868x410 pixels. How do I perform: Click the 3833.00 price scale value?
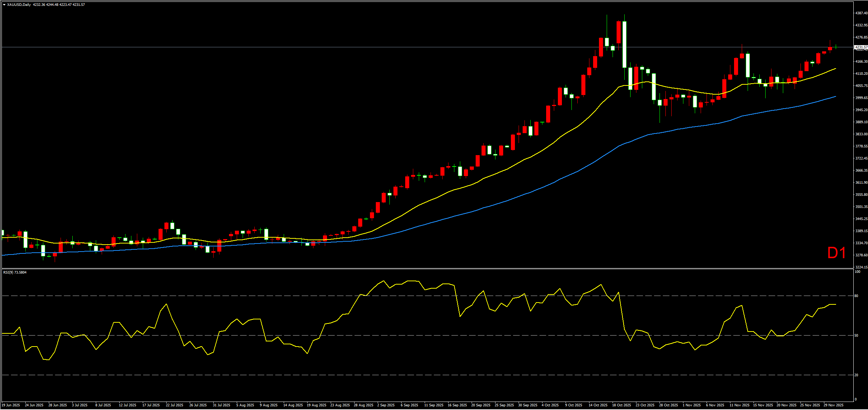click(x=861, y=134)
